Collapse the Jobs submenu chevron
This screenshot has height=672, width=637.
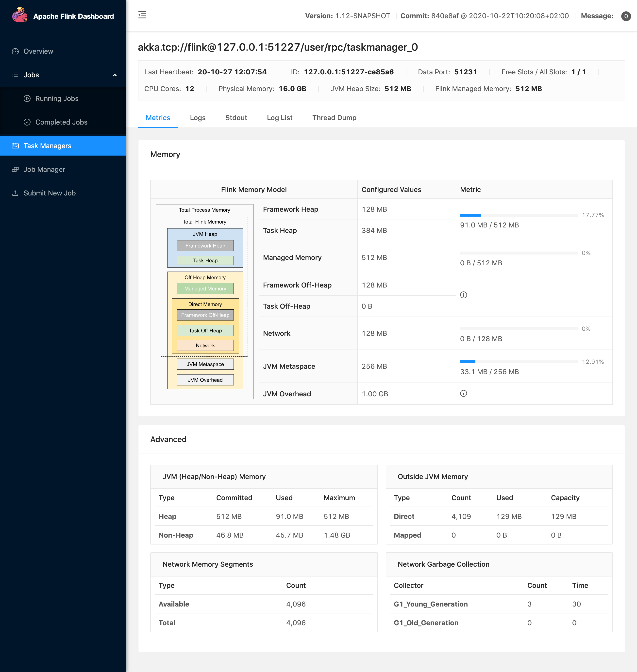(115, 75)
